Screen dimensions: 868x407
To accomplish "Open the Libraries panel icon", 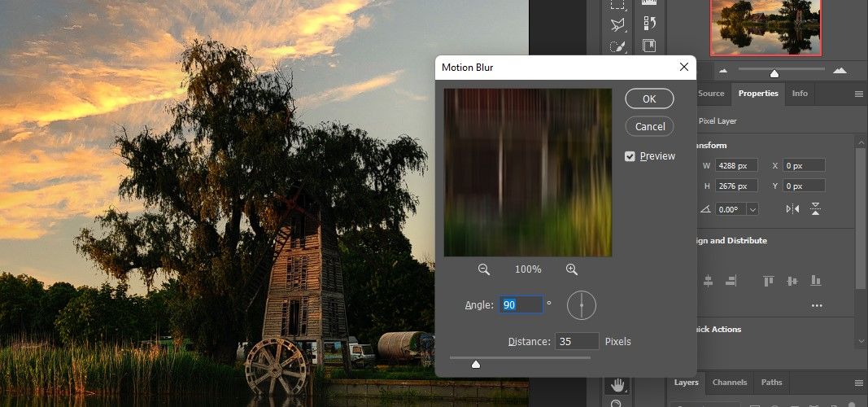I will pos(649,46).
